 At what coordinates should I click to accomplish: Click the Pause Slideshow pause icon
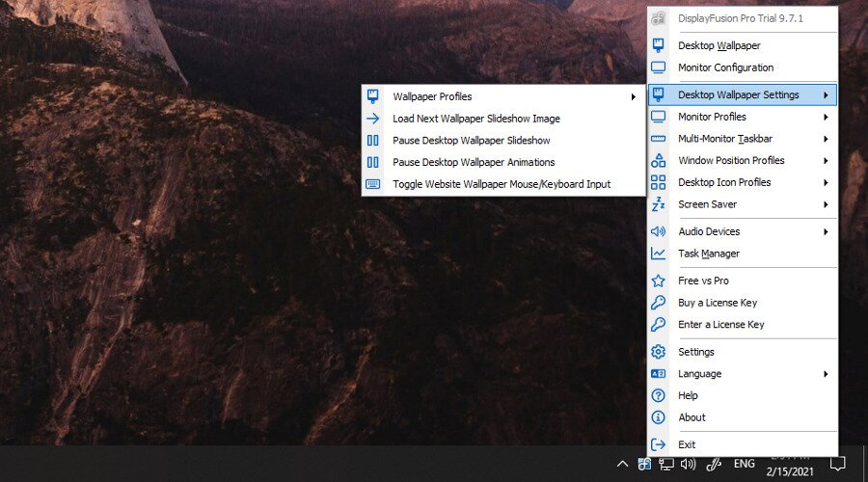[373, 141]
